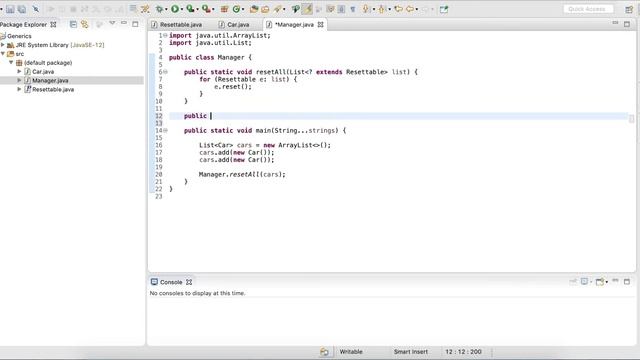This screenshot has height=360, width=640.
Task: Minimize the Package Explorer view
Action: (x=124, y=24)
